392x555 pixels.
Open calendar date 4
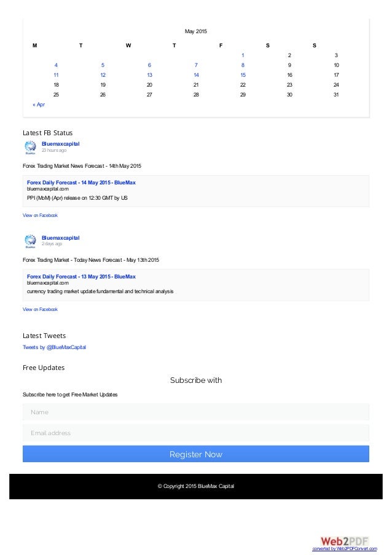(x=56, y=65)
